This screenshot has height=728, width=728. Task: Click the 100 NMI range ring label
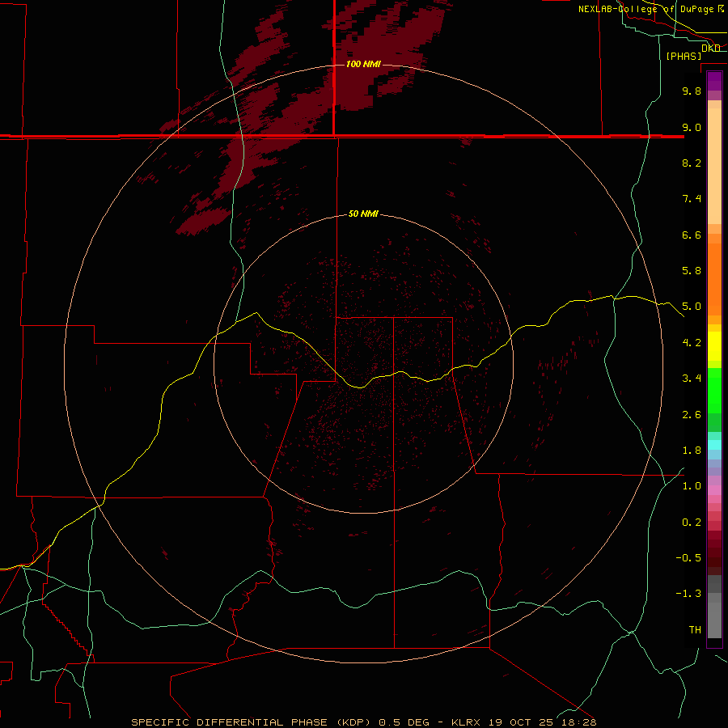point(363,64)
